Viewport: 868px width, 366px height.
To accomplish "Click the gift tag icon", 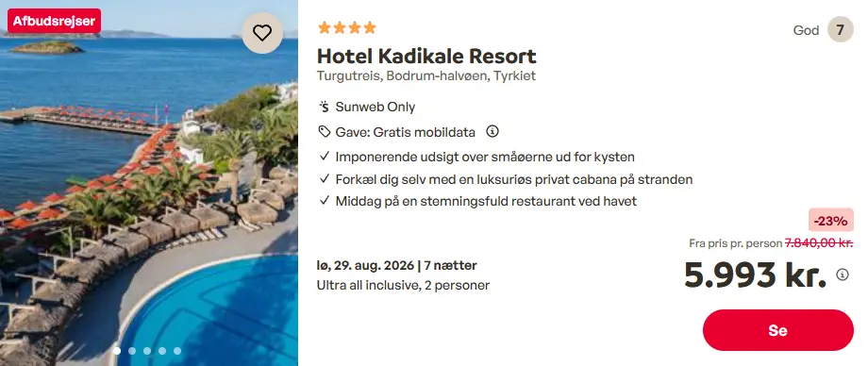I will coord(324,132).
